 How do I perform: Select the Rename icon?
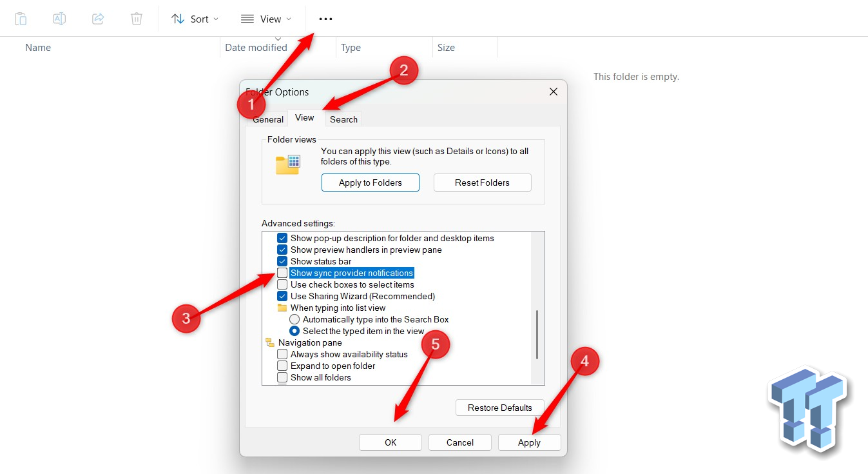click(x=59, y=19)
